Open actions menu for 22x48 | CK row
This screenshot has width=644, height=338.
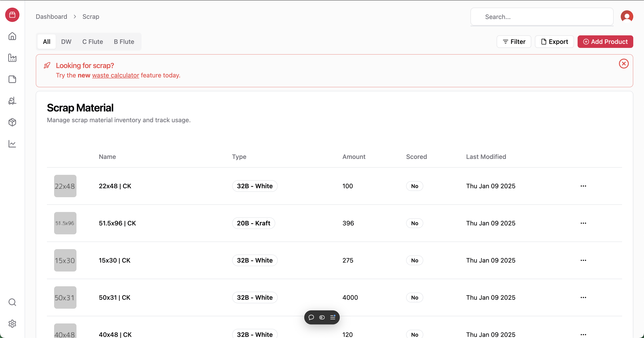tap(583, 186)
